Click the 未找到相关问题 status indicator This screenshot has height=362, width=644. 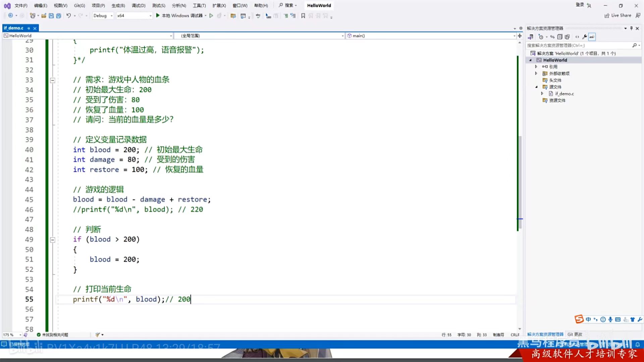pyautogui.click(x=52, y=335)
